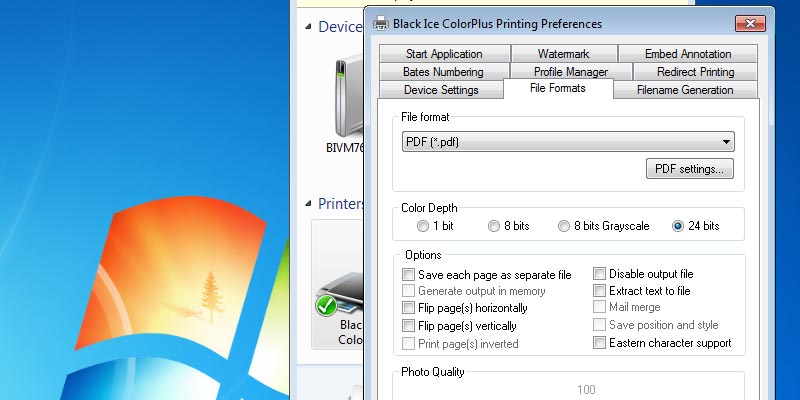Toggle Flip page(s) horizontally checkbox
This screenshot has height=400, width=800.
pyautogui.click(x=408, y=308)
